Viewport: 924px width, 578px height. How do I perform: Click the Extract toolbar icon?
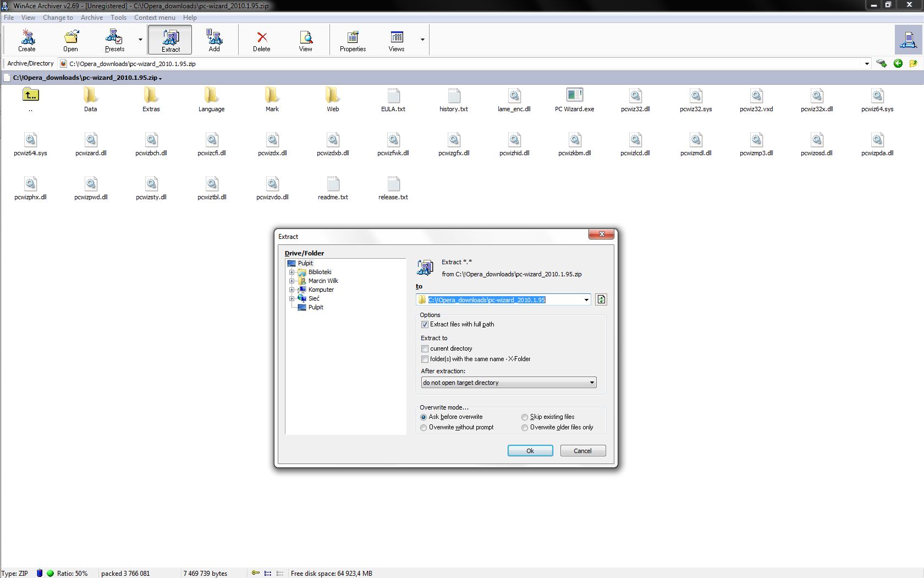pos(170,40)
